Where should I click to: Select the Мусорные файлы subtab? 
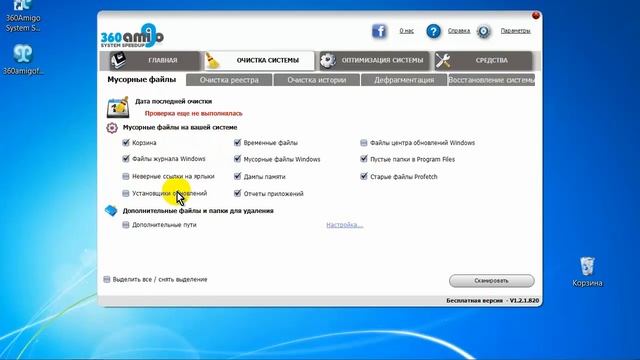pos(142,80)
